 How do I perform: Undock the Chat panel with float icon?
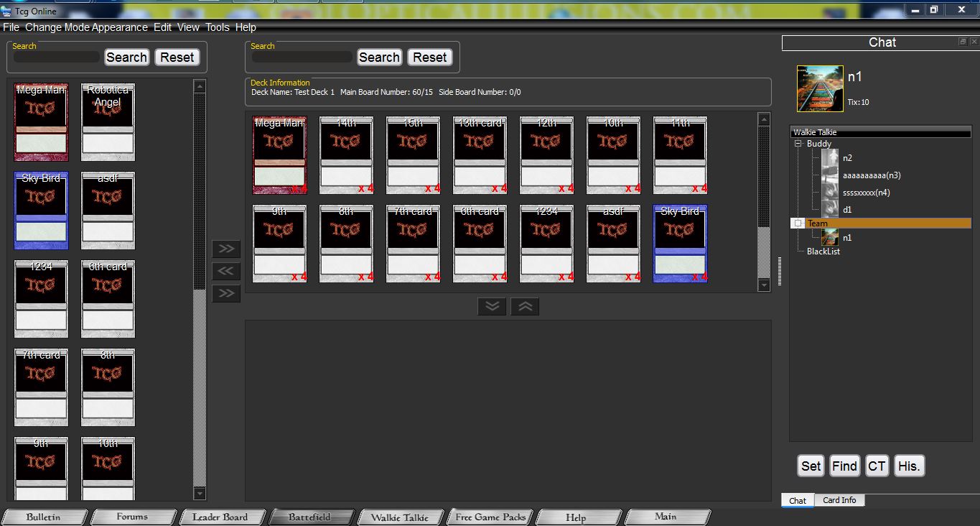pyautogui.click(x=963, y=42)
